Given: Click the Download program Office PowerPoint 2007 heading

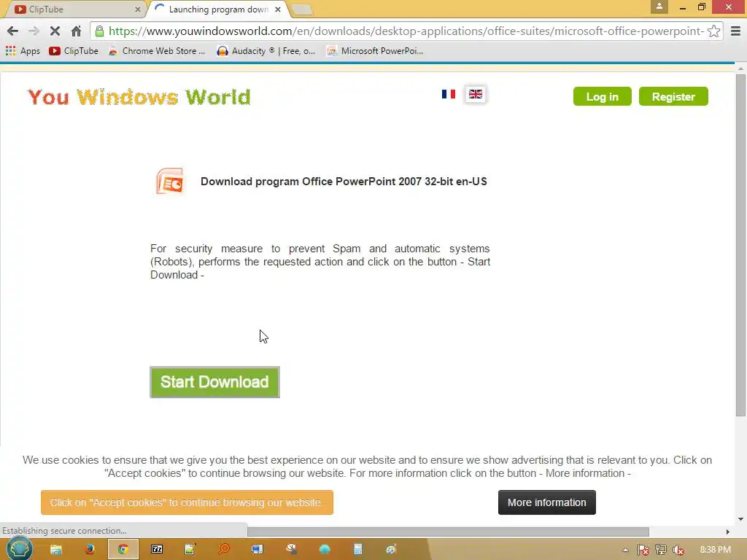Looking at the screenshot, I should click(344, 182).
